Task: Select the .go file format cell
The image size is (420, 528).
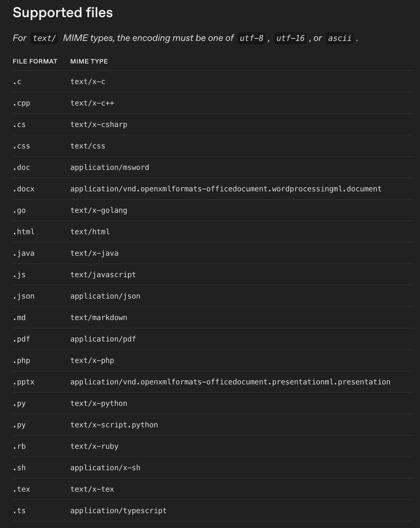Action: click(x=19, y=211)
